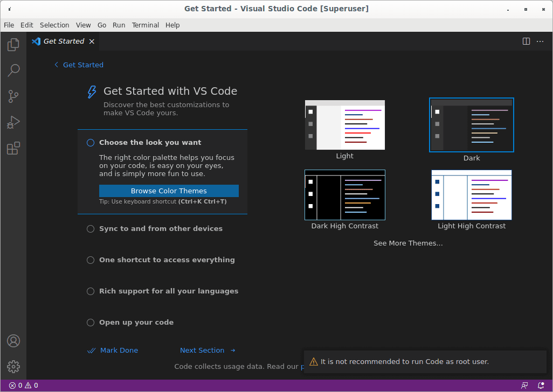
Task: Click the Get Started with VS Code heading
Action: (x=170, y=91)
